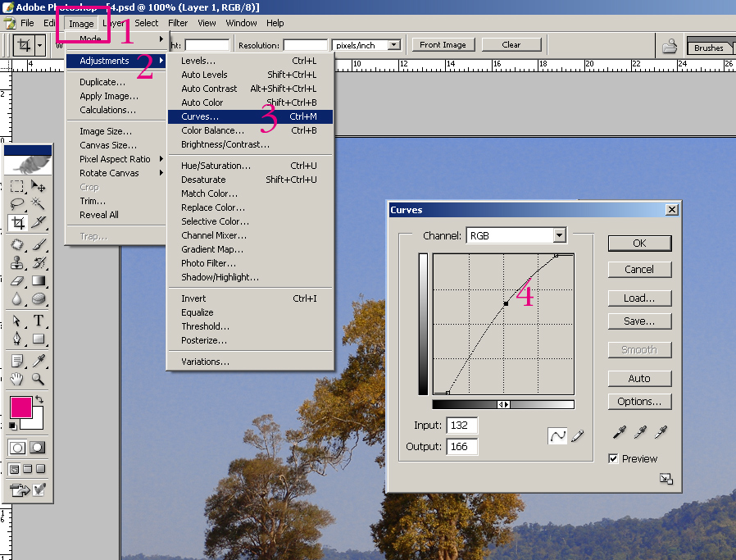This screenshot has height=560, width=736.
Task: Toggle the gradient bar direction arrows
Action: click(504, 404)
